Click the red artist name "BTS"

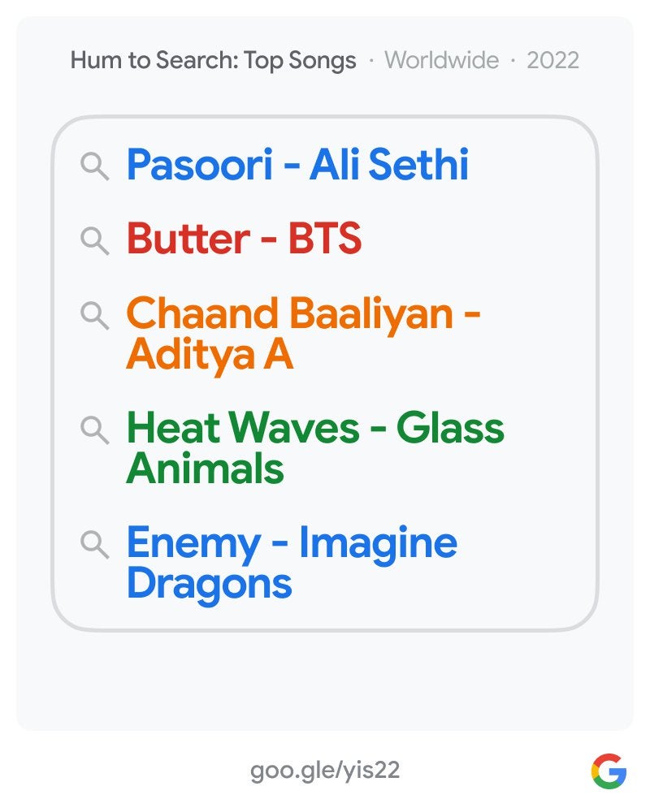tap(323, 239)
